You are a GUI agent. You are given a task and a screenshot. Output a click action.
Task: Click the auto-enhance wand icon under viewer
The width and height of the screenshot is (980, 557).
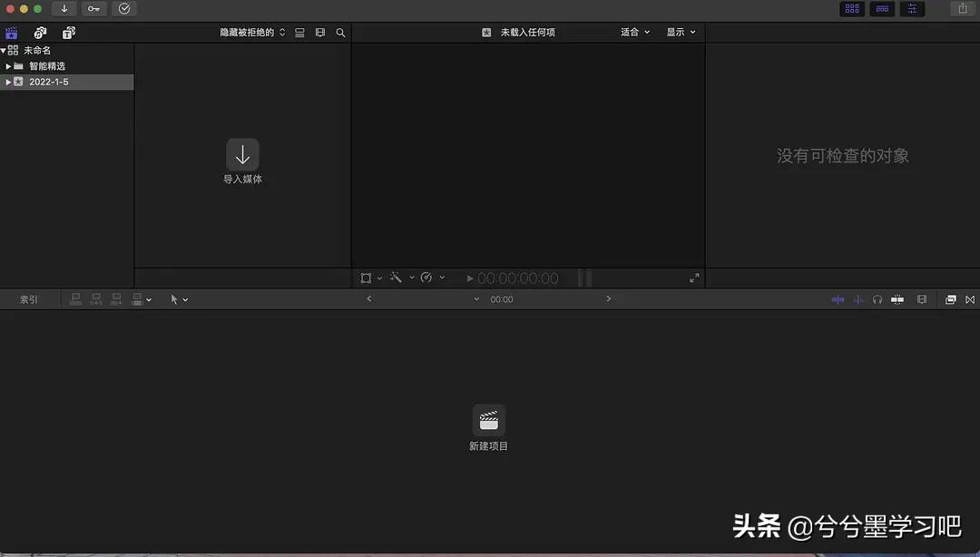[396, 278]
